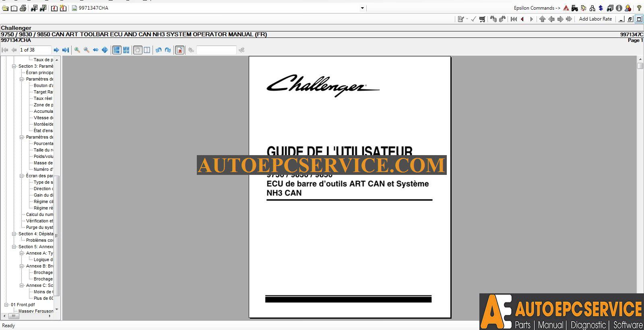Toggle the single page view mode
The image size is (644, 330).
(x=117, y=50)
